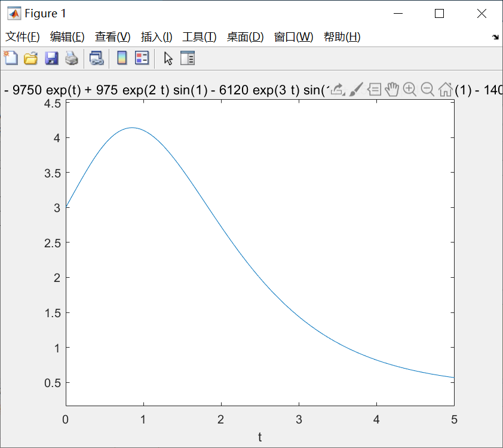Image resolution: width=503 pixels, height=448 pixels.
Task: Click the MATLAB logo in title bar
Action: click(14, 14)
